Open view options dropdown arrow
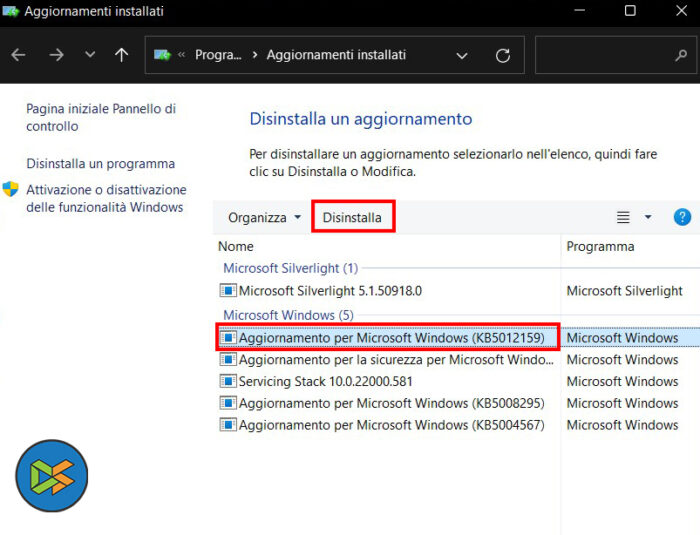 [x=648, y=217]
